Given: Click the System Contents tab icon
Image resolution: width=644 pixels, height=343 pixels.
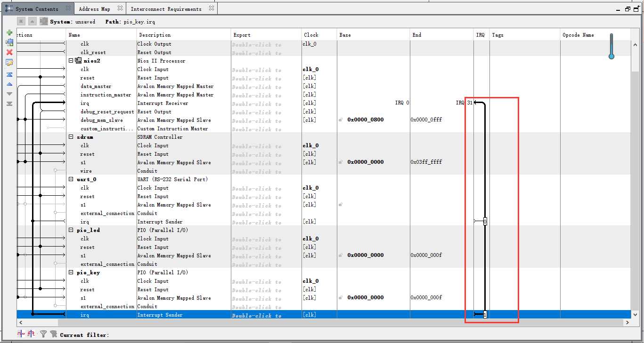Looking at the screenshot, I should pos(9,8).
